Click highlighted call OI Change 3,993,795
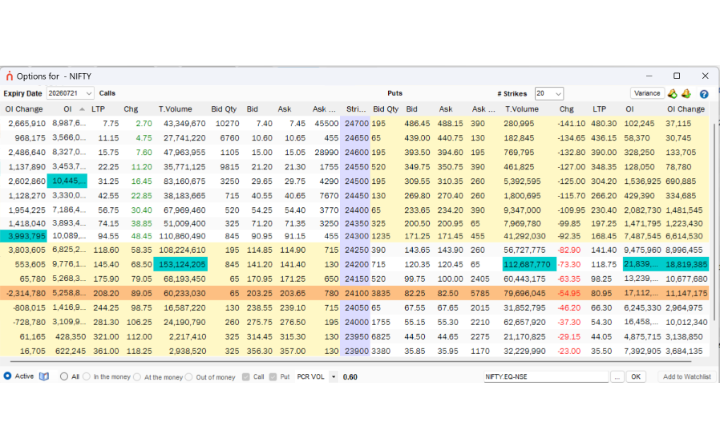This screenshot has height=448, width=720. click(24, 236)
